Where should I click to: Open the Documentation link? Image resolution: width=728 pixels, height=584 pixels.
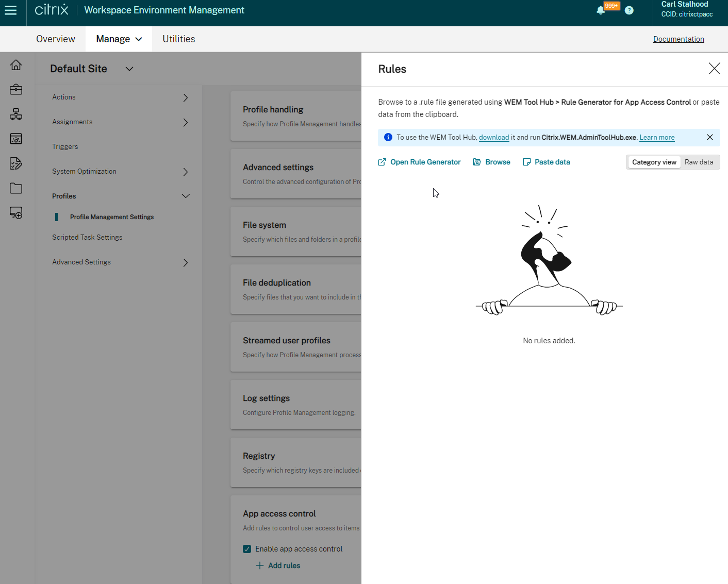coord(679,39)
